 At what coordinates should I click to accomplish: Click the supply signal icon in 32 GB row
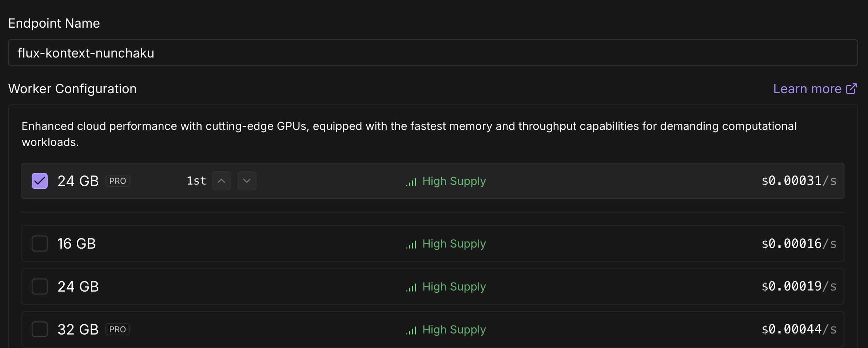pyautogui.click(x=411, y=330)
